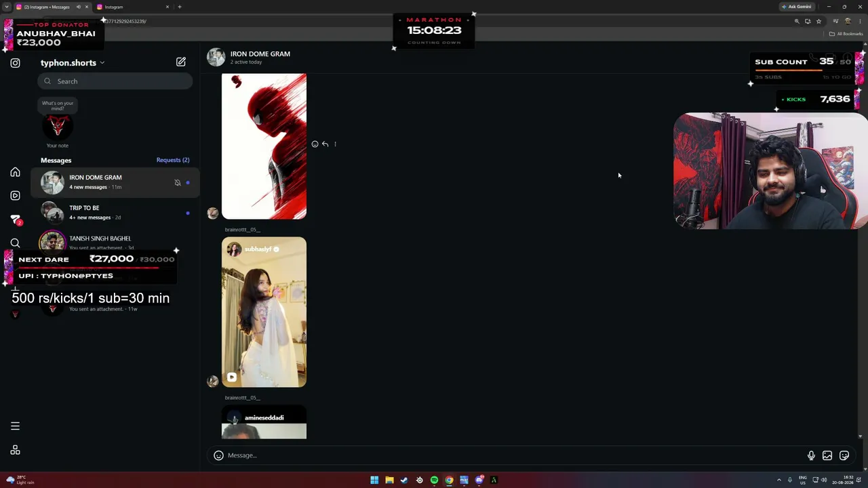Focus the Message input box
Image resolution: width=868 pixels, height=488 pixels.
[515, 455]
